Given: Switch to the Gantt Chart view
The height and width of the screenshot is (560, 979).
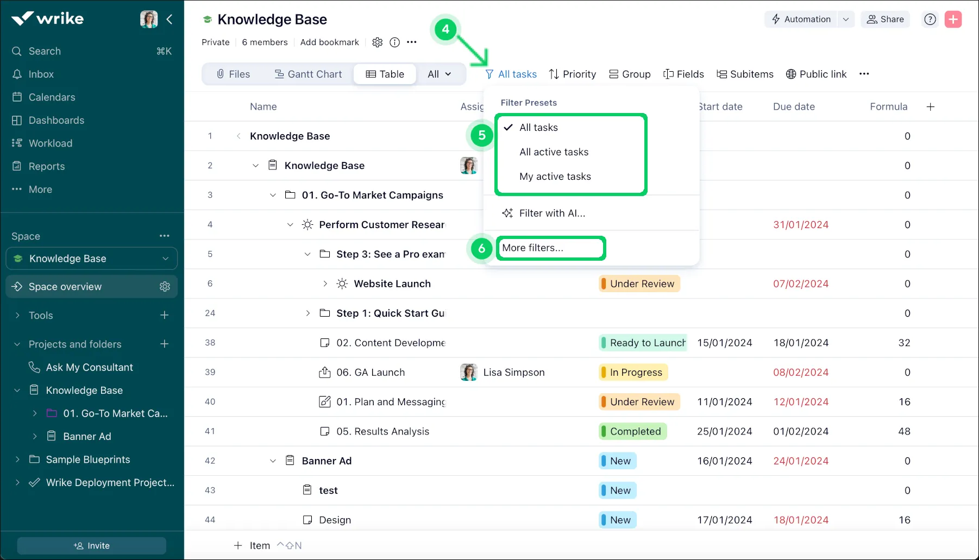Looking at the screenshot, I should click(x=309, y=74).
